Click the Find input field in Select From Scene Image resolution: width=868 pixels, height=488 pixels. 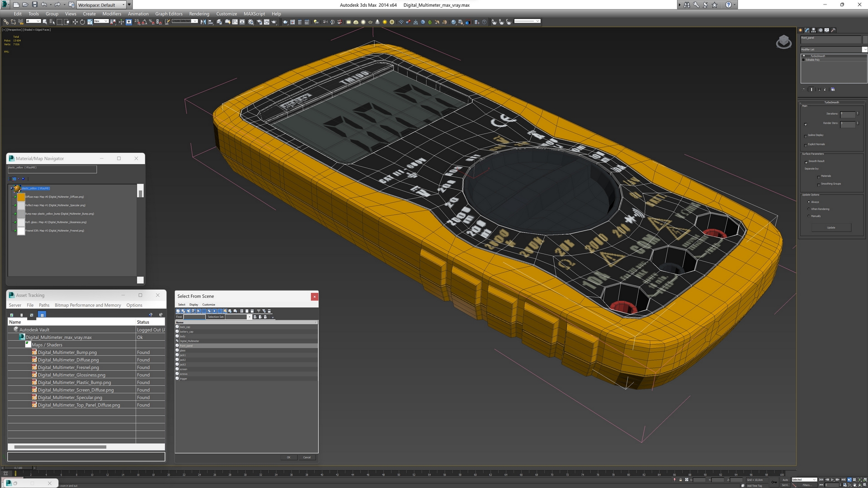[x=194, y=317]
